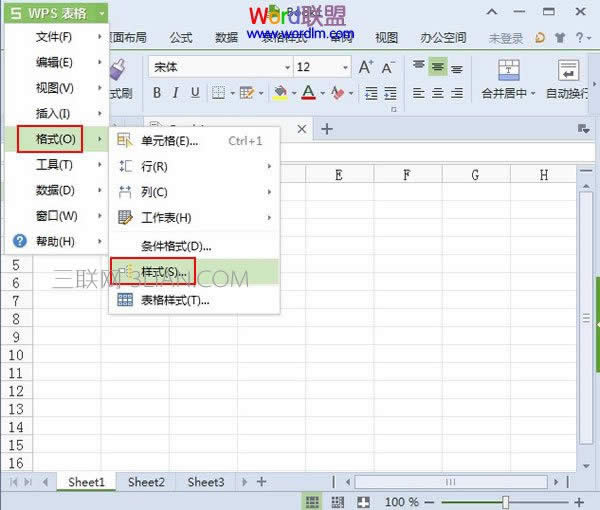Screen dimensions: 600x510
Task: Click the zoom slider handle
Action: click(506, 501)
